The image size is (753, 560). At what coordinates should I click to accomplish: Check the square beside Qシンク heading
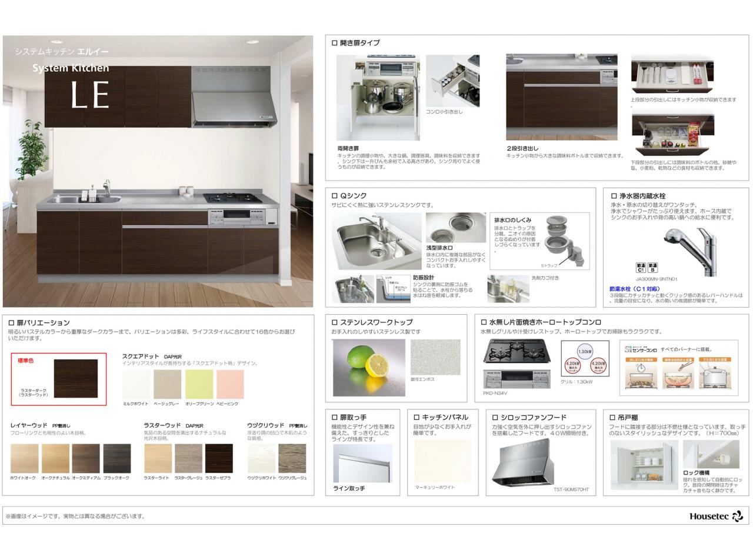pos(335,196)
